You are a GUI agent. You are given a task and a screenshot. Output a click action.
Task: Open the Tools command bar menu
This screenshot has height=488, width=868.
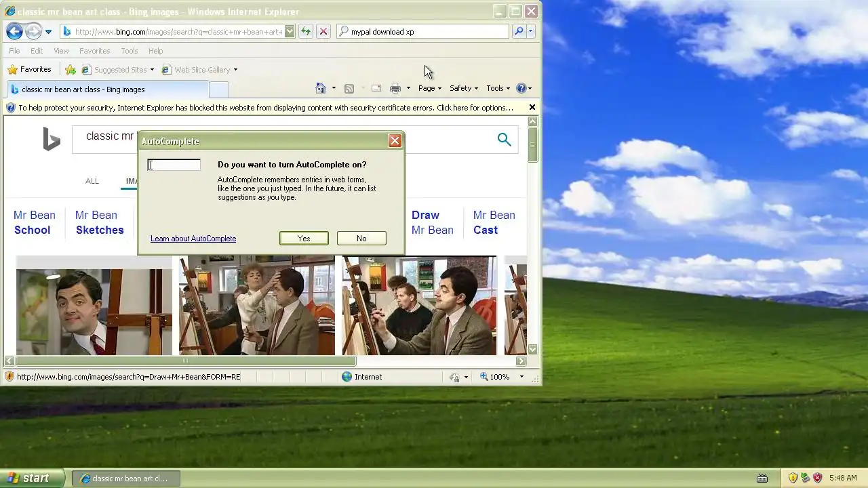[498, 88]
